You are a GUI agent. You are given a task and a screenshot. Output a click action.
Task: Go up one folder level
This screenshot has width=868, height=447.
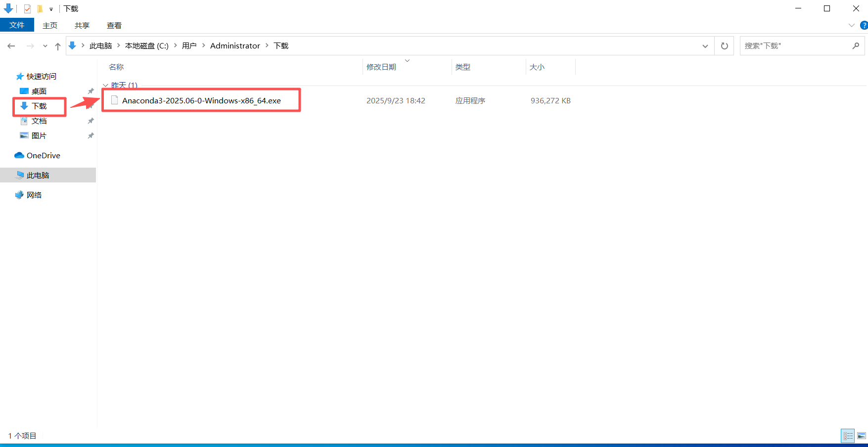pos(58,46)
